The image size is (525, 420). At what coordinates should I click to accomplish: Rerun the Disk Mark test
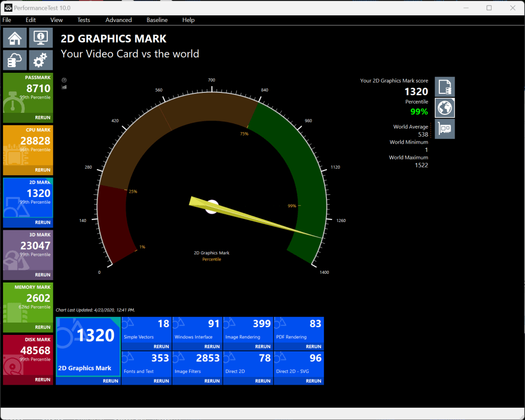43,380
